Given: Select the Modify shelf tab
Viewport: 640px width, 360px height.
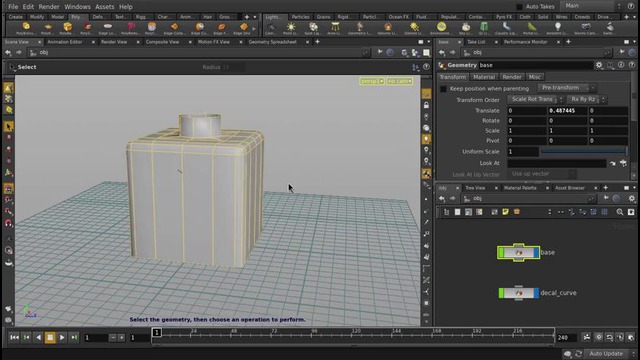Looking at the screenshot, I should [37, 17].
